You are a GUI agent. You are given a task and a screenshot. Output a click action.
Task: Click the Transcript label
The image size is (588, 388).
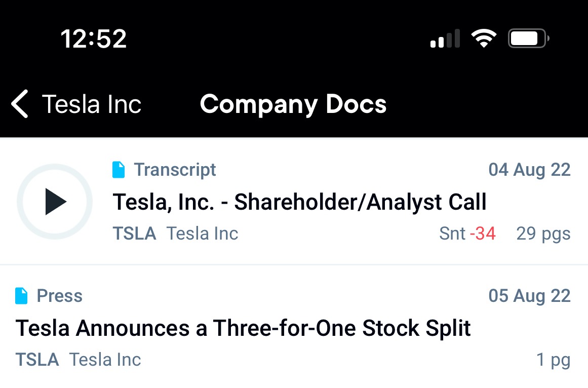pos(175,170)
